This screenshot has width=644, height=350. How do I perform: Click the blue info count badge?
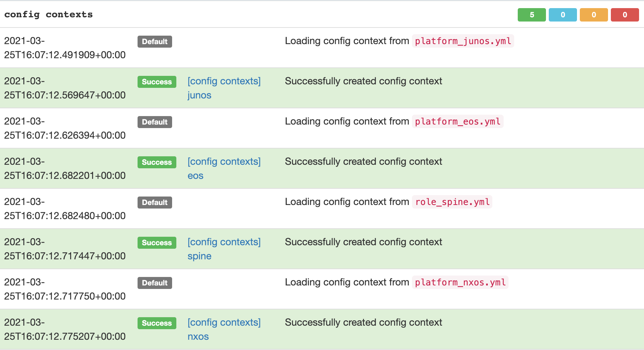(x=563, y=15)
